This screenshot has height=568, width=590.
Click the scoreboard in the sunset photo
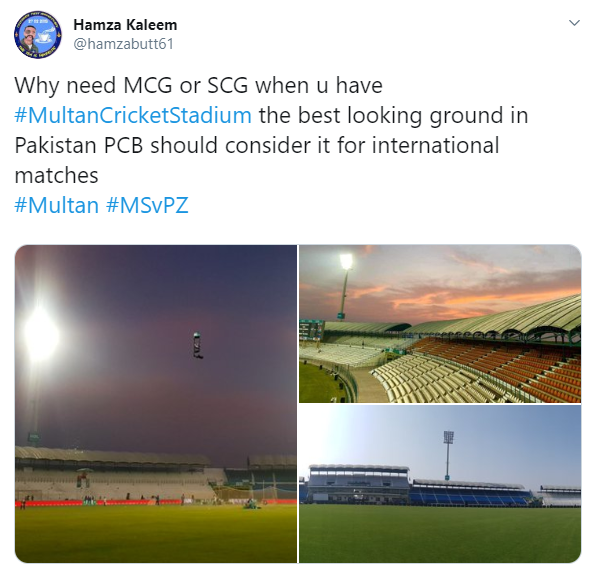(312, 330)
